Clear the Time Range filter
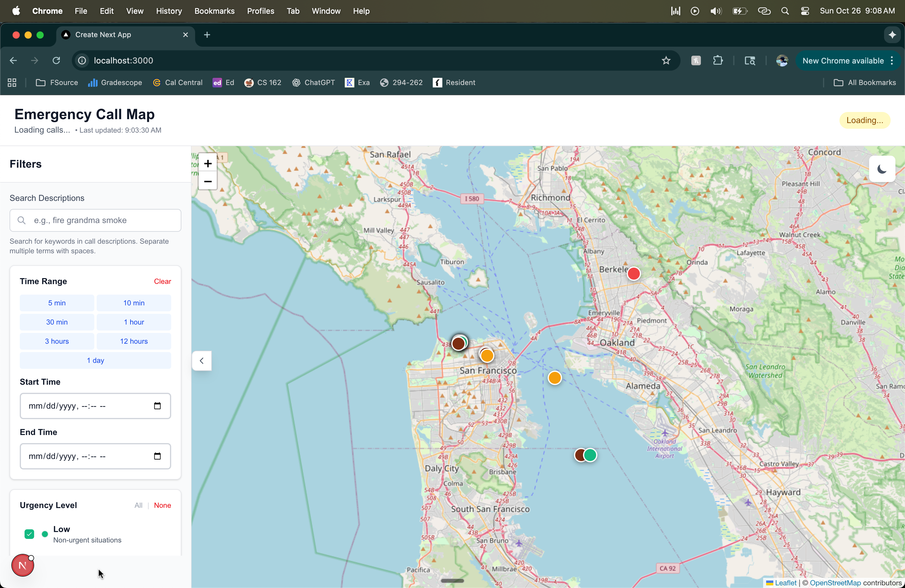 tap(163, 281)
